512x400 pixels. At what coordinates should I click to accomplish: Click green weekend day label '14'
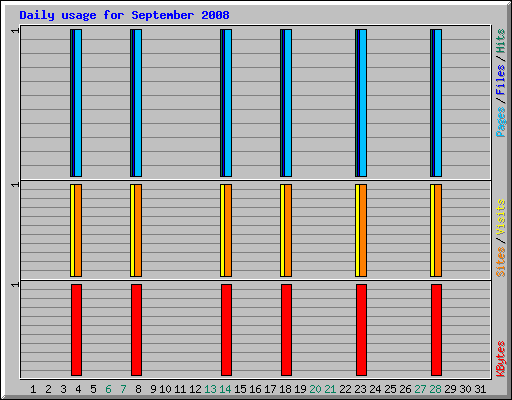point(225,389)
